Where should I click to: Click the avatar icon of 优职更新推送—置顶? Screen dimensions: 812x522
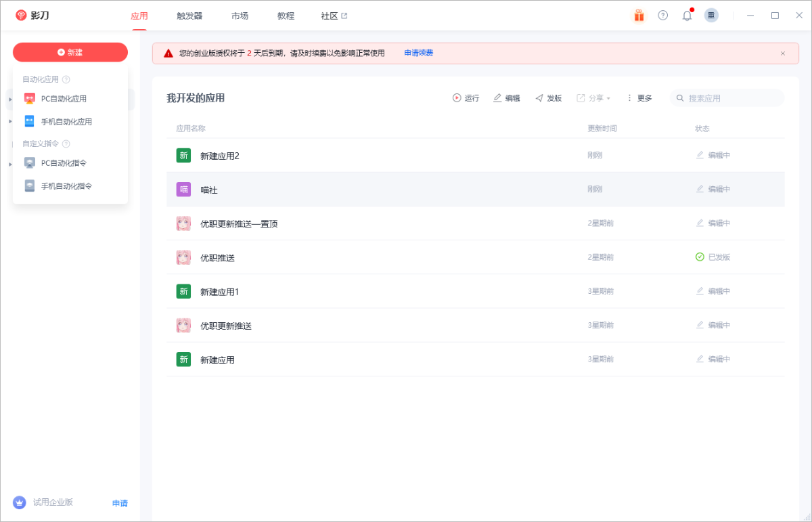(x=183, y=223)
